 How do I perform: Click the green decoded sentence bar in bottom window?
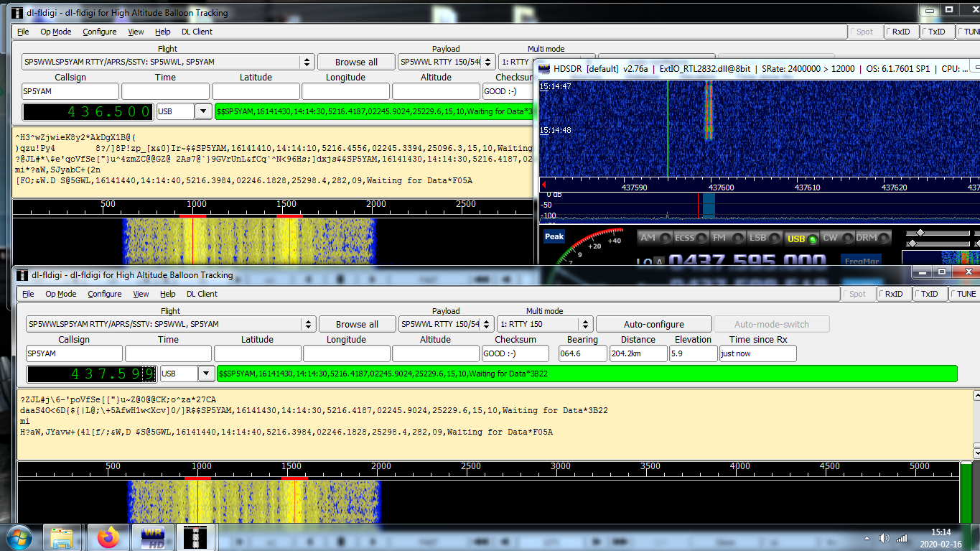pos(587,374)
